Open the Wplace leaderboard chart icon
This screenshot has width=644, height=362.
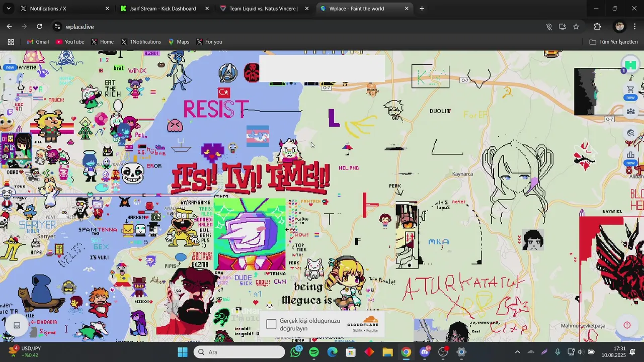point(630,155)
